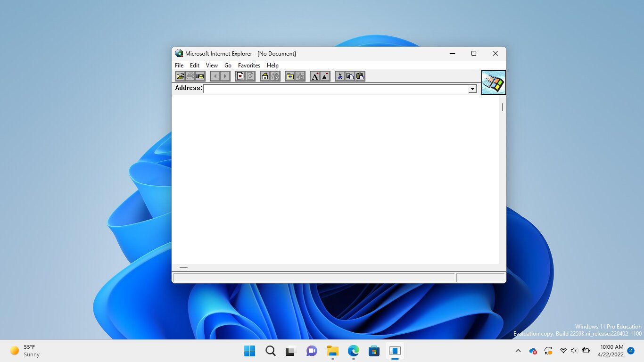
Task: Click the OneDrive error tray icon
Action: [x=533, y=351]
